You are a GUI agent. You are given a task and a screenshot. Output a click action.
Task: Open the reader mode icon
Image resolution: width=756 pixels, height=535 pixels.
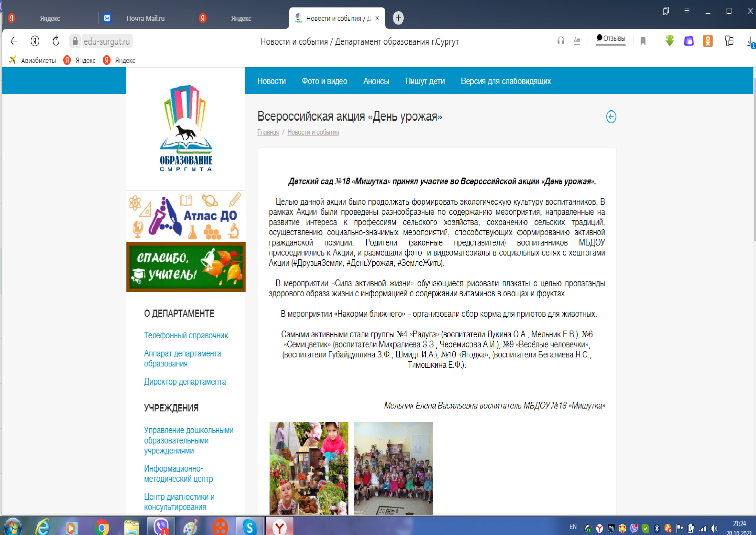coord(577,41)
